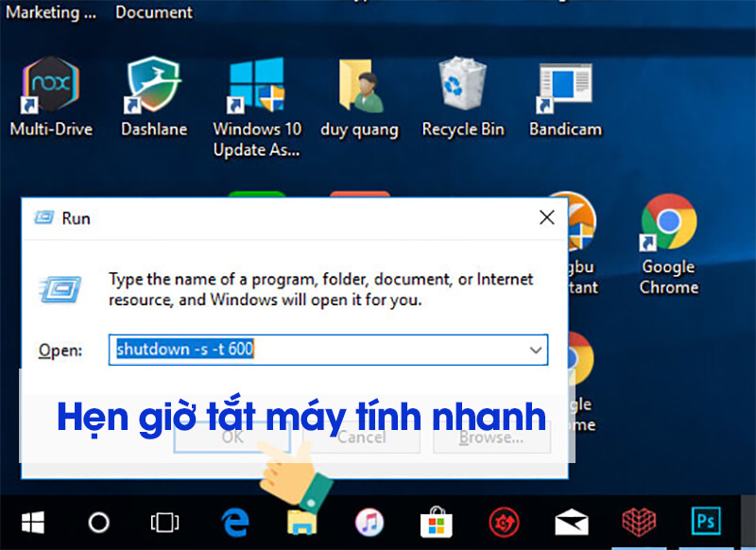Viewport: 756px width, 550px height.
Task: Cancel the Run dialog
Action: (361, 437)
